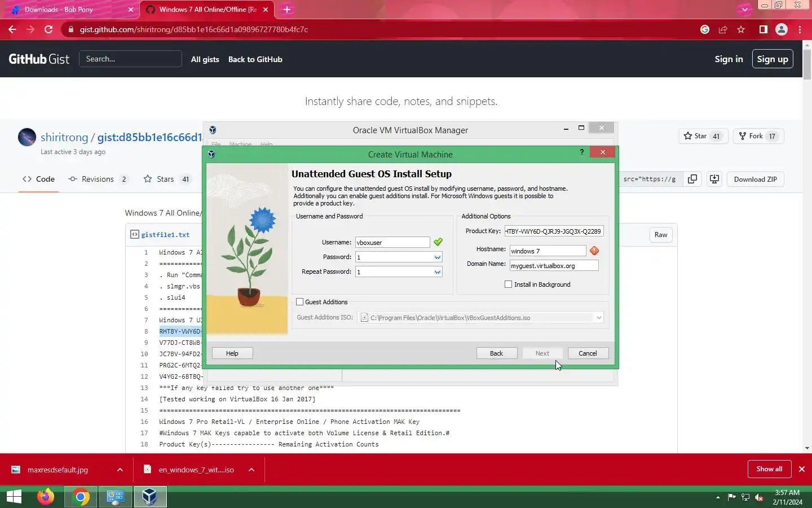Open maxresdefault.jpg download item
Viewport: 812px width, 508px height.
pos(58,470)
